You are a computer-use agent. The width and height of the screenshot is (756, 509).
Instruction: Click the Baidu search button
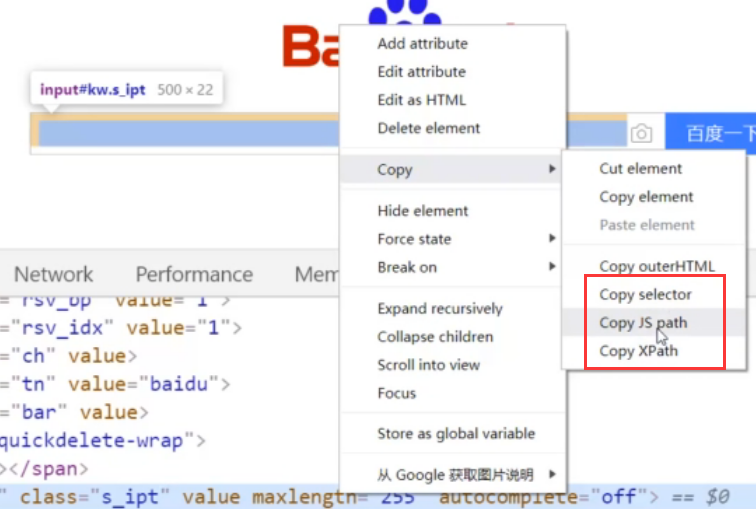(711, 133)
